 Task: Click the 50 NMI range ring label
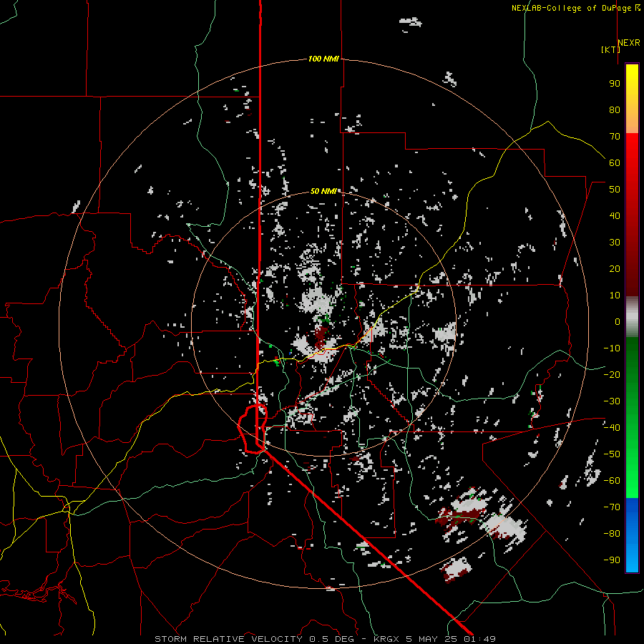pyautogui.click(x=323, y=191)
